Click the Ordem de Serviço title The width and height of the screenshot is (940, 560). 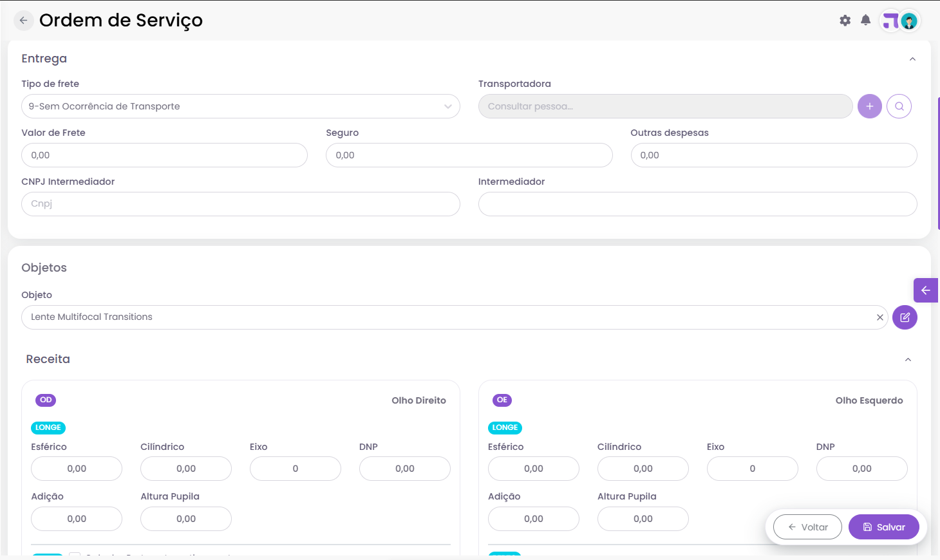tap(121, 21)
